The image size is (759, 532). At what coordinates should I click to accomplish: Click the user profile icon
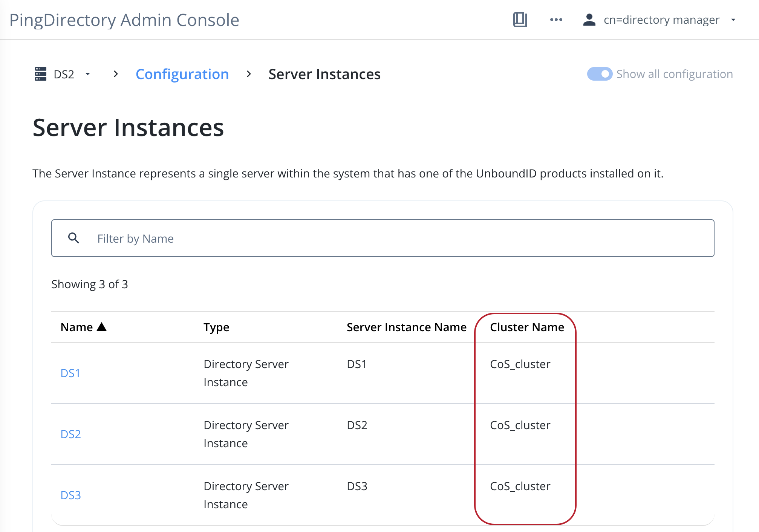coord(589,20)
